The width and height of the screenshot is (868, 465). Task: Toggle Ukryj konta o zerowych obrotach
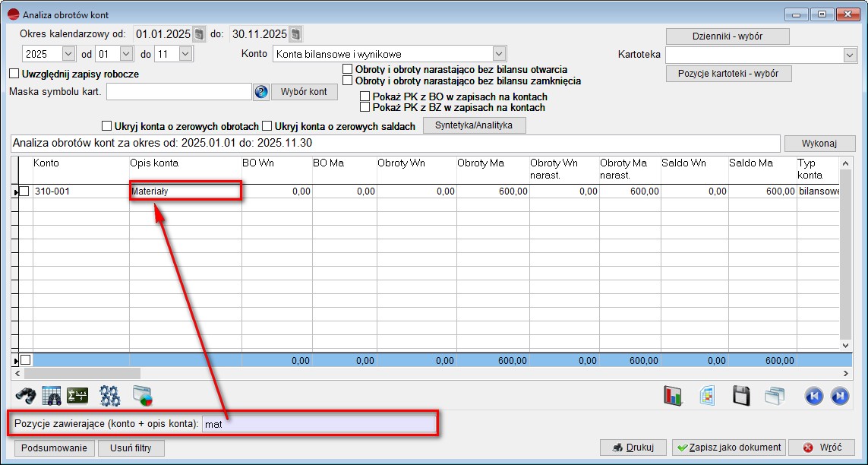[106, 126]
